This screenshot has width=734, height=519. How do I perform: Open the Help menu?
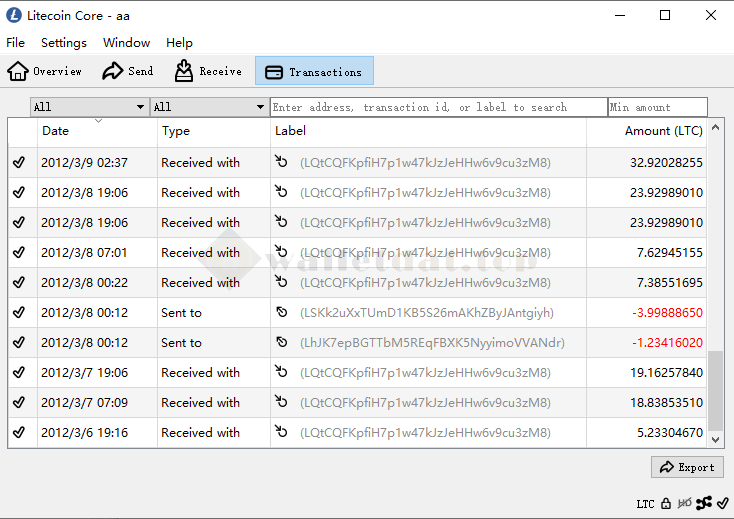coord(179,43)
